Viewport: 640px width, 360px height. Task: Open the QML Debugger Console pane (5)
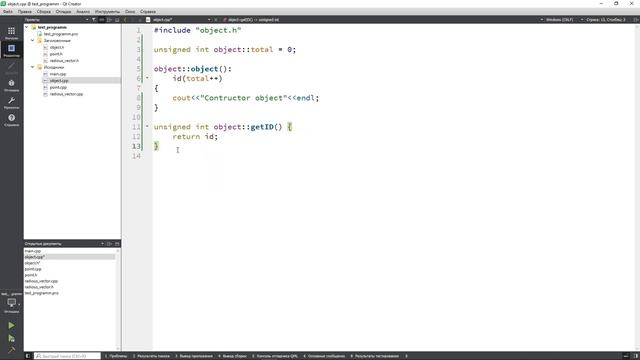(x=275, y=356)
